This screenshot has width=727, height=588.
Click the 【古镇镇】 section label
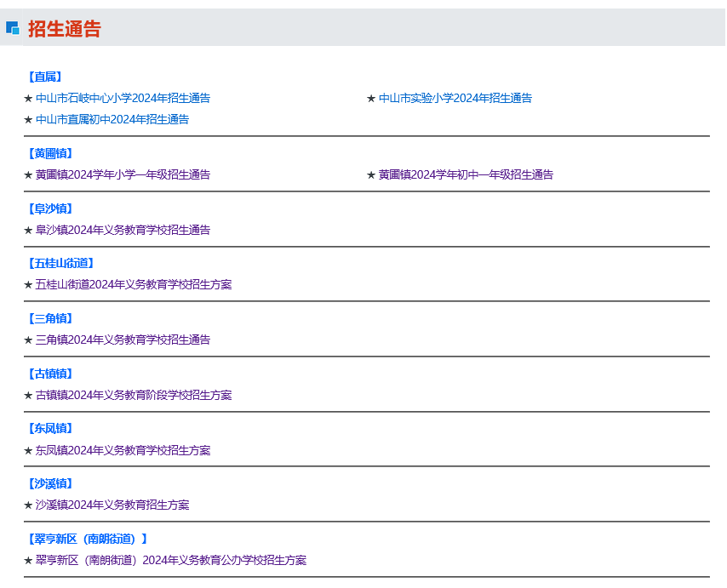pyautogui.click(x=50, y=374)
